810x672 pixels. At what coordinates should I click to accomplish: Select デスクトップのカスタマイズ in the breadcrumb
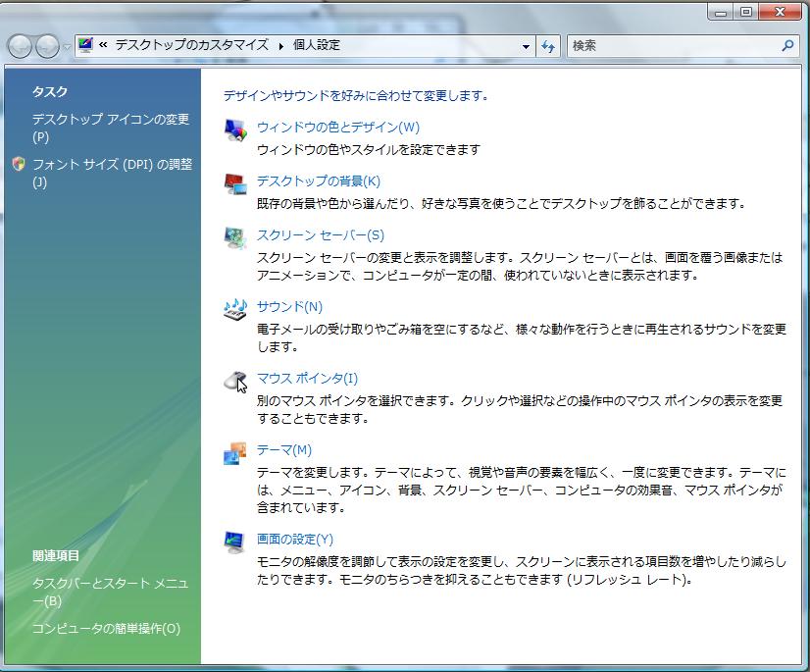point(192,45)
